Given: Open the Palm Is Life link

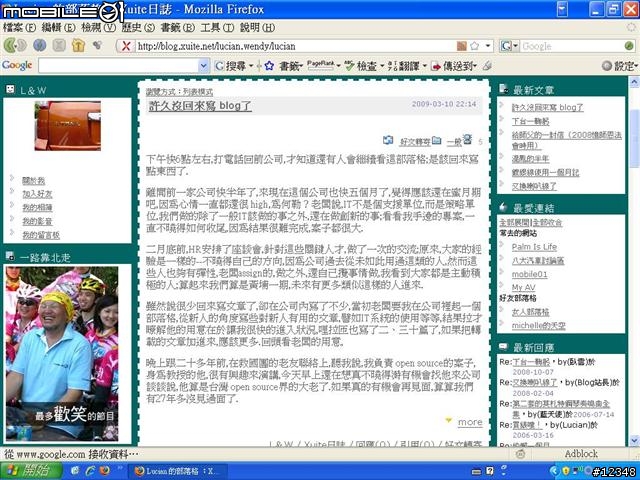Looking at the screenshot, I should [534, 247].
